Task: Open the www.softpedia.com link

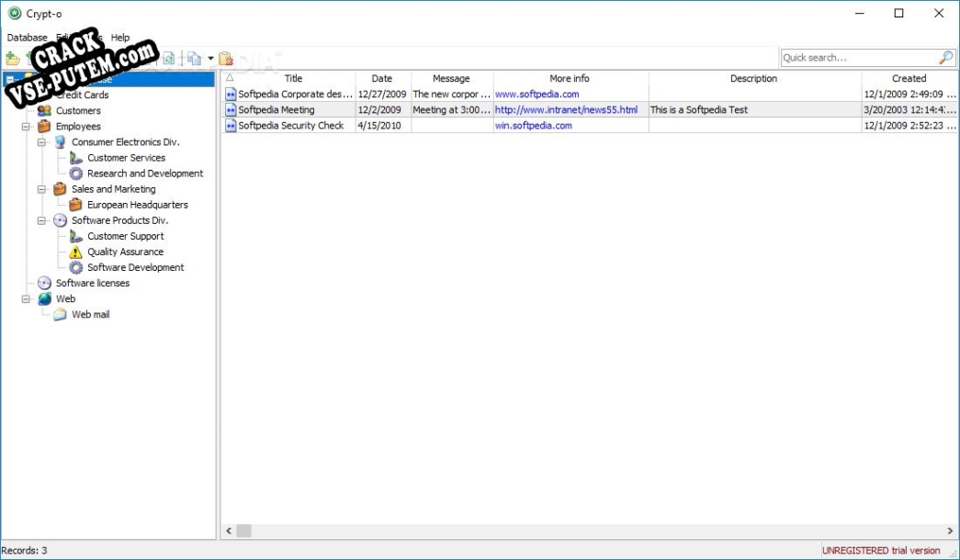Action: pyautogui.click(x=536, y=95)
